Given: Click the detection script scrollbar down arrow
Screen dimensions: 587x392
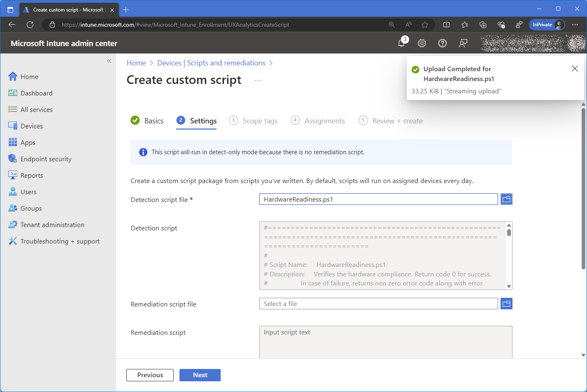Looking at the screenshot, I should (509, 286).
